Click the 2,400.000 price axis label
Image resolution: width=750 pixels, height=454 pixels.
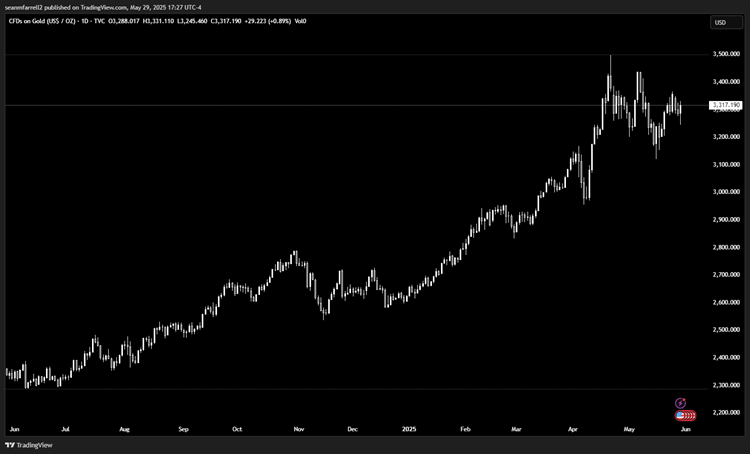tap(726, 357)
